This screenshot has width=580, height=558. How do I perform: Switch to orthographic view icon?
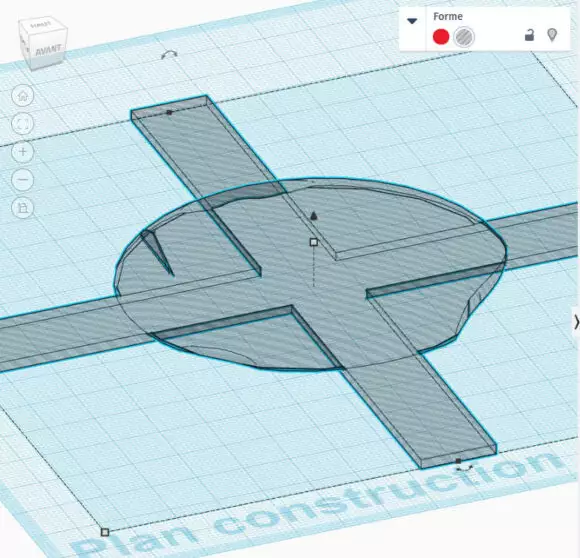click(x=23, y=208)
